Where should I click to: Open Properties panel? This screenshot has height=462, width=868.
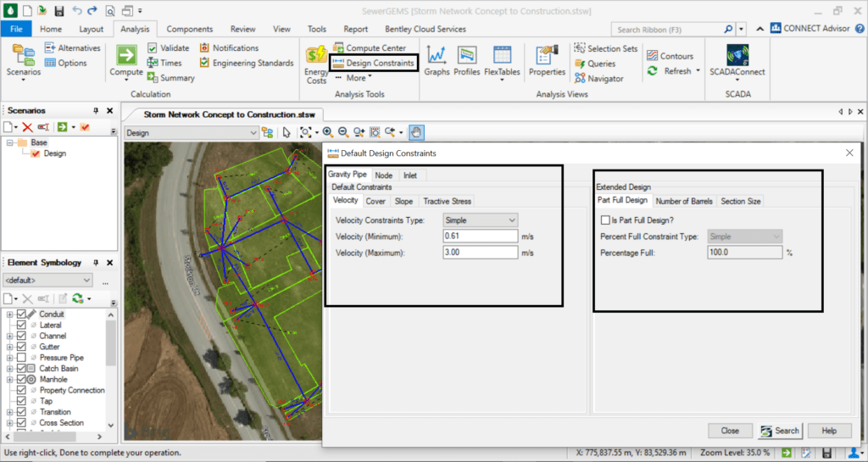(547, 61)
